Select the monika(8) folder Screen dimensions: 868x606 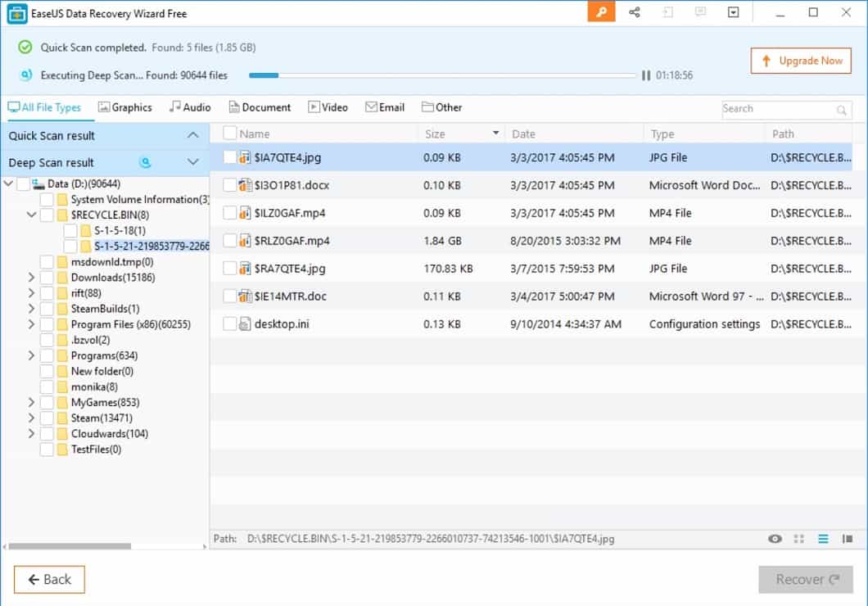click(x=94, y=387)
